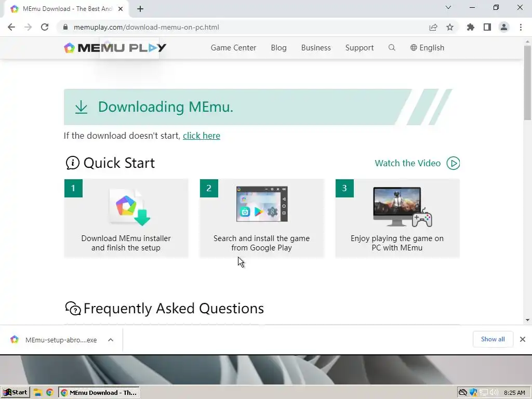Viewport: 532px width, 399px height.
Task: Click the site lock icon
Action: point(65,27)
